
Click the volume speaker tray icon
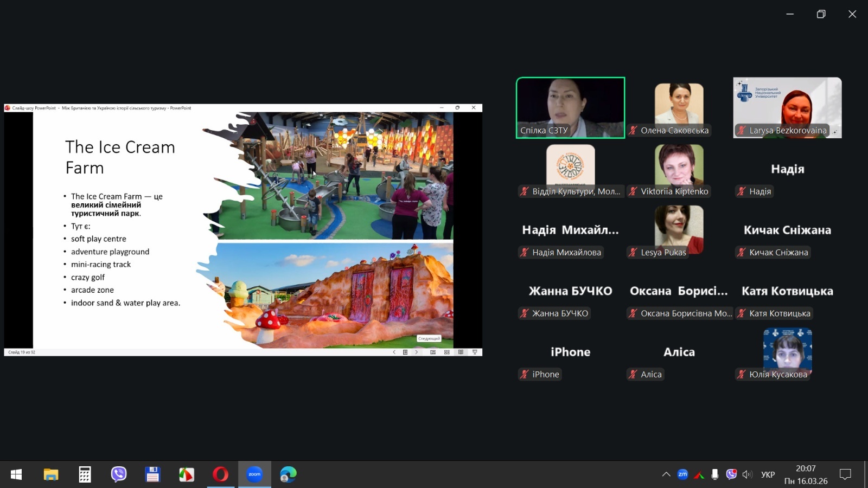point(747,474)
